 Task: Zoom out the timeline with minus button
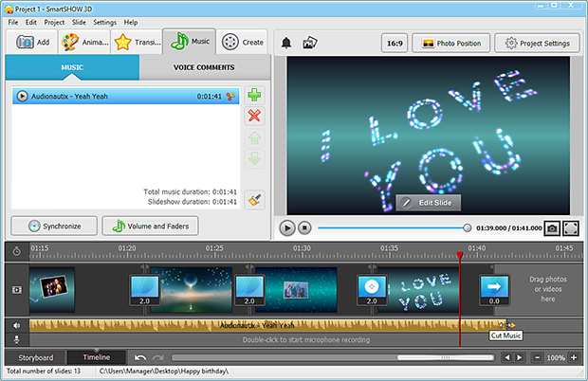[537, 357]
